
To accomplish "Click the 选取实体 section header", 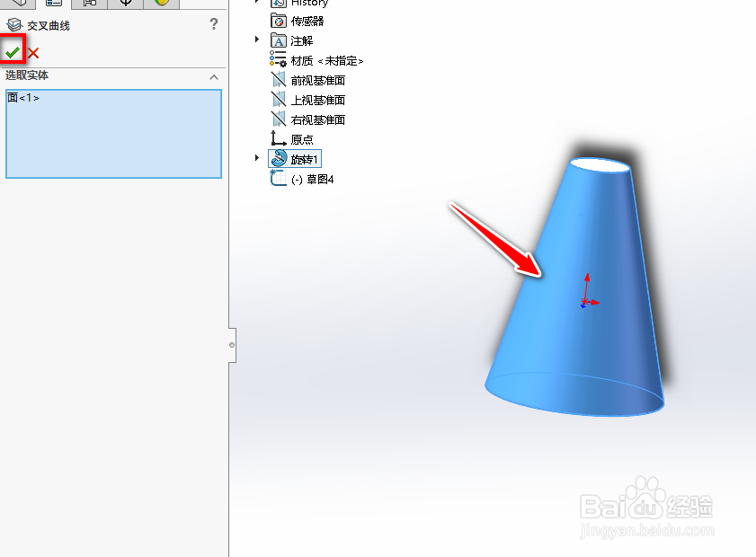I will click(113, 75).
